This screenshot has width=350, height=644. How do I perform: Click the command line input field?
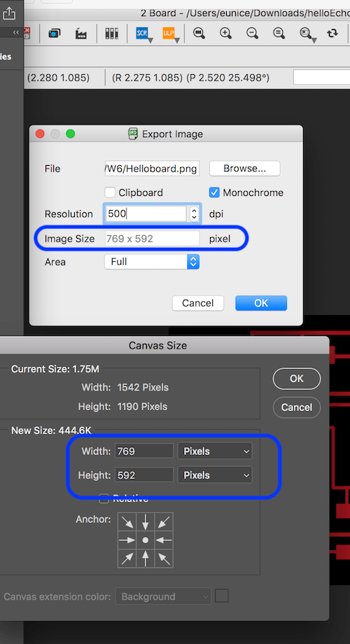[x=321, y=77]
